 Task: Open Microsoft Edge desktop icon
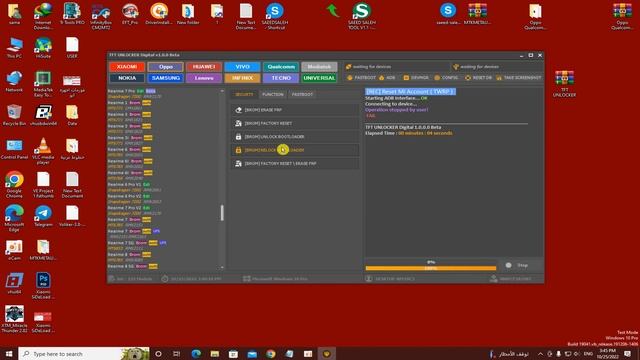tap(14, 218)
